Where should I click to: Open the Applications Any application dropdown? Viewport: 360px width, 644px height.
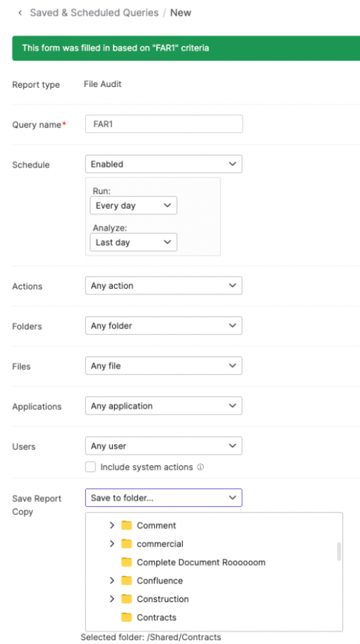(x=164, y=405)
